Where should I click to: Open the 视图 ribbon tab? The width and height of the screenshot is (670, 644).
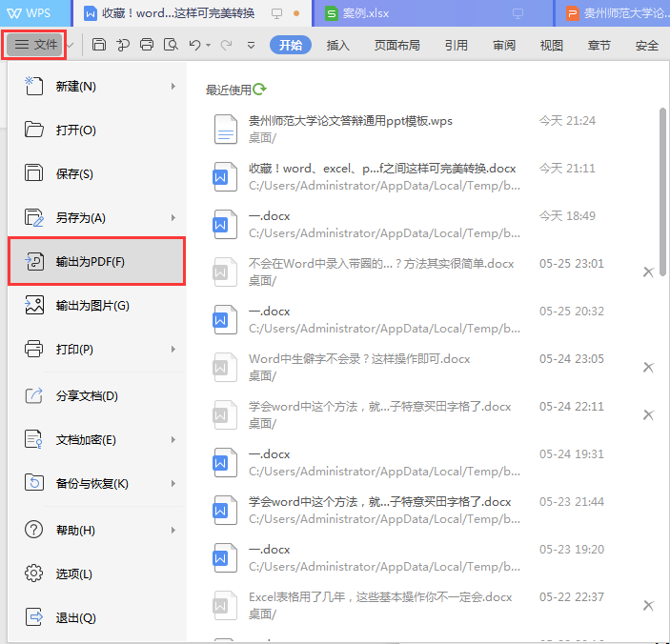coord(552,45)
